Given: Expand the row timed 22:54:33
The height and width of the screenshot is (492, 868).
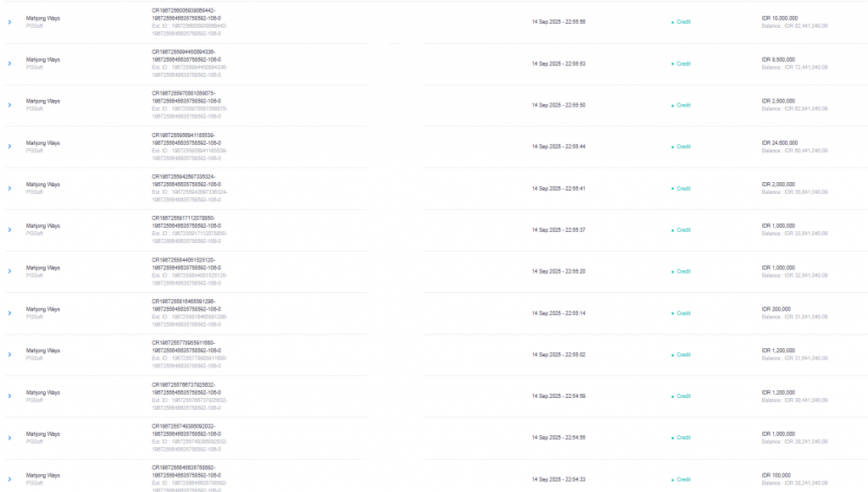Looking at the screenshot, I should click(x=9, y=479).
